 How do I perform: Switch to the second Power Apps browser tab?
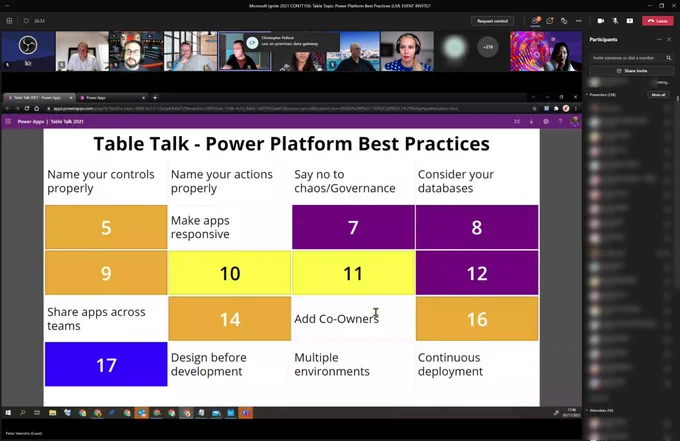112,98
